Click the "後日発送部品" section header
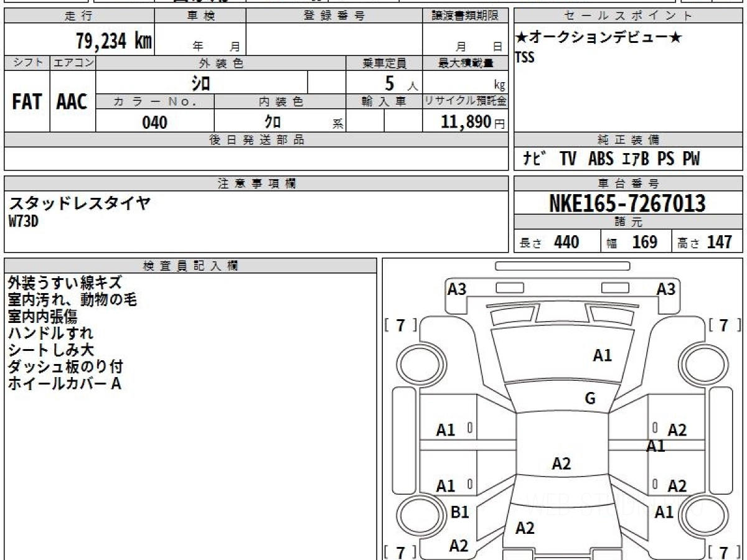 tap(256, 140)
